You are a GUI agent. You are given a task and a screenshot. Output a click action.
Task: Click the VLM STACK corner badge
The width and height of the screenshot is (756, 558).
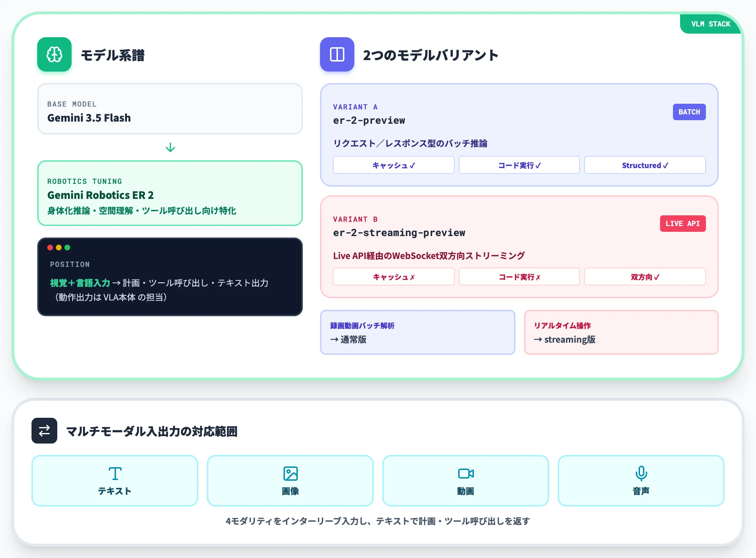[711, 24]
